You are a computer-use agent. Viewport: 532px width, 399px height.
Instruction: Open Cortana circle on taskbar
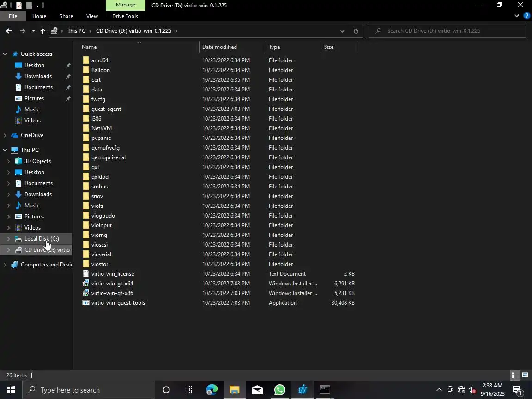[x=166, y=390]
